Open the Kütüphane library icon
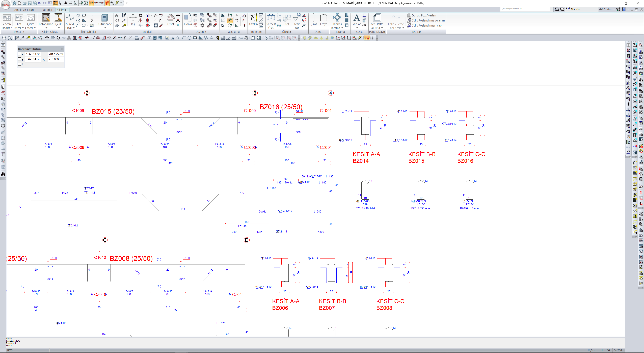Screen dimensions: 644x353 coord(104,18)
